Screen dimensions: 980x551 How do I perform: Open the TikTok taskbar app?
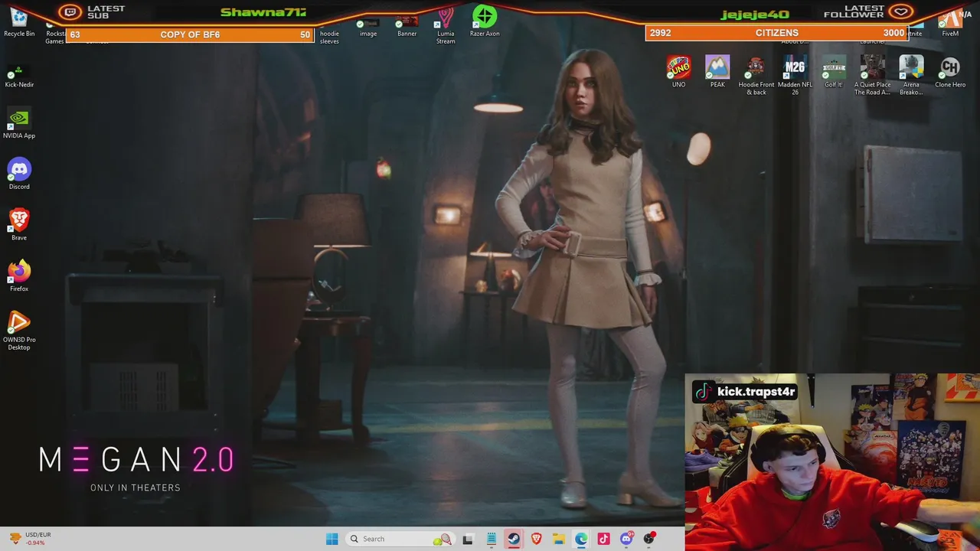(x=603, y=539)
